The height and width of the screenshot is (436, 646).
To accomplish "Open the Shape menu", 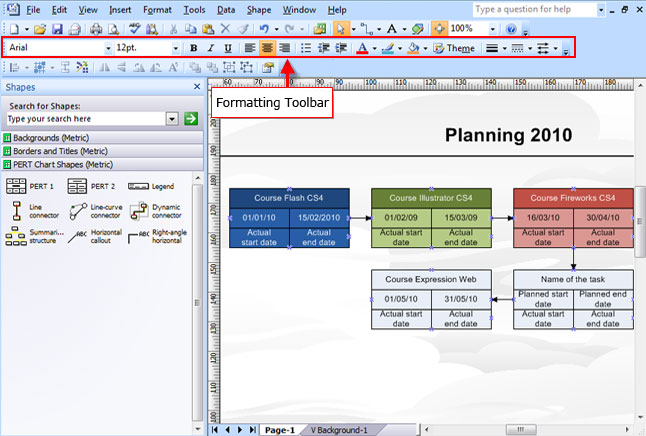I will click(259, 10).
